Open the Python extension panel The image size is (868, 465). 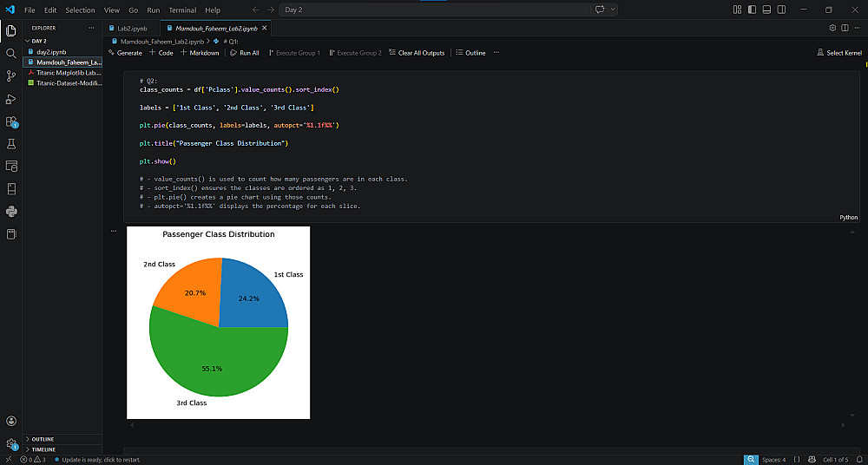coord(11,211)
